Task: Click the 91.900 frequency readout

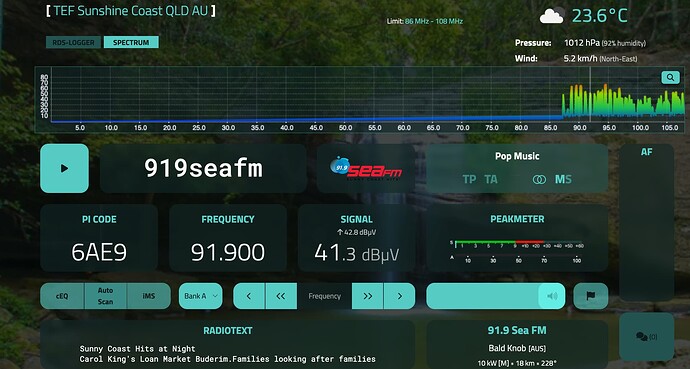Action: click(228, 252)
